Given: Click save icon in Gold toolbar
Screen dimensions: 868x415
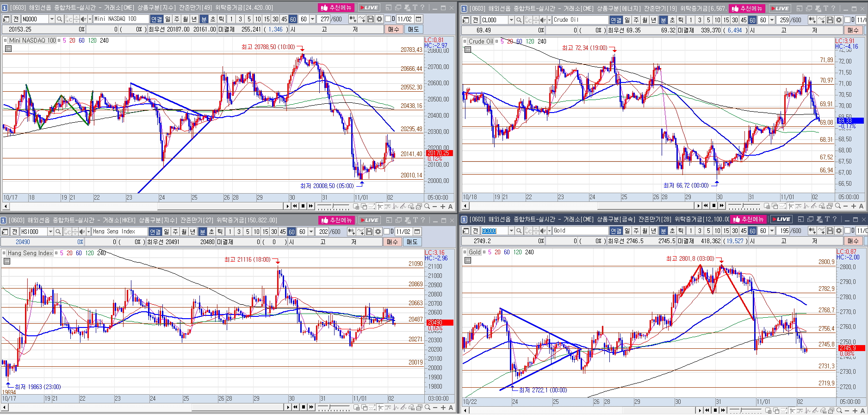Looking at the screenshot, I should coord(830,230).
